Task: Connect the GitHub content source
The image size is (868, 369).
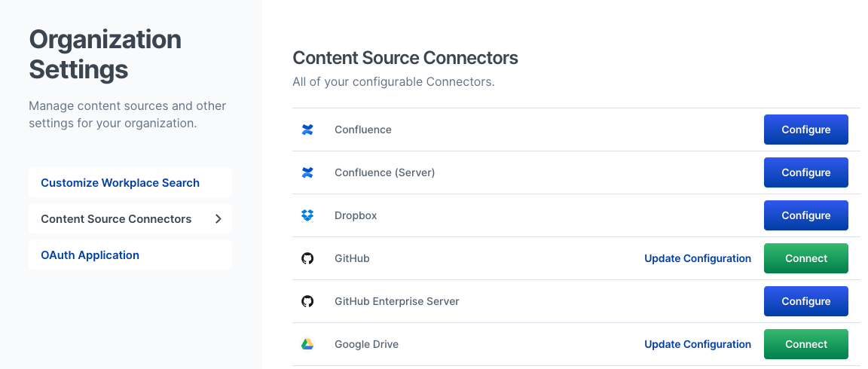Action: [x=805, y=258]
